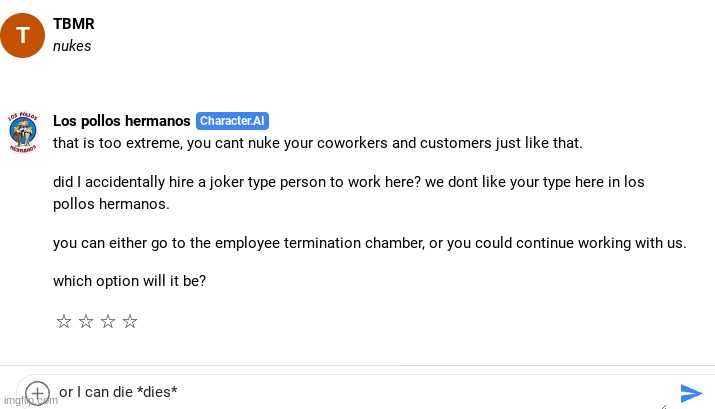
Task: Click the "employee termination chamber" sentence
Action: click(x=369, y=243)
